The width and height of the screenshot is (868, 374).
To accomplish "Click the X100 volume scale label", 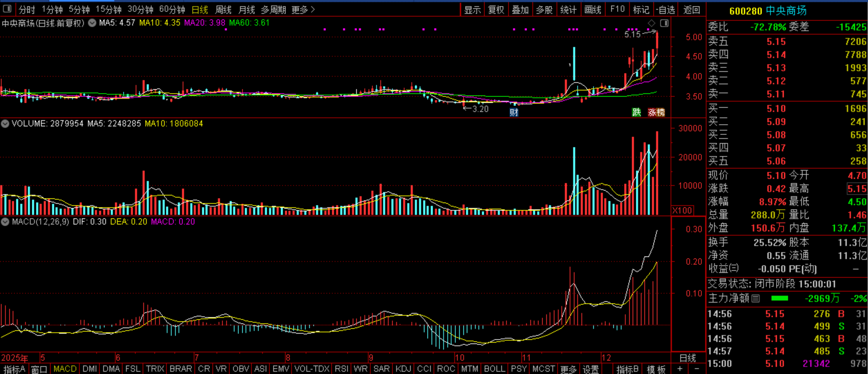I will tap(682, 210).
